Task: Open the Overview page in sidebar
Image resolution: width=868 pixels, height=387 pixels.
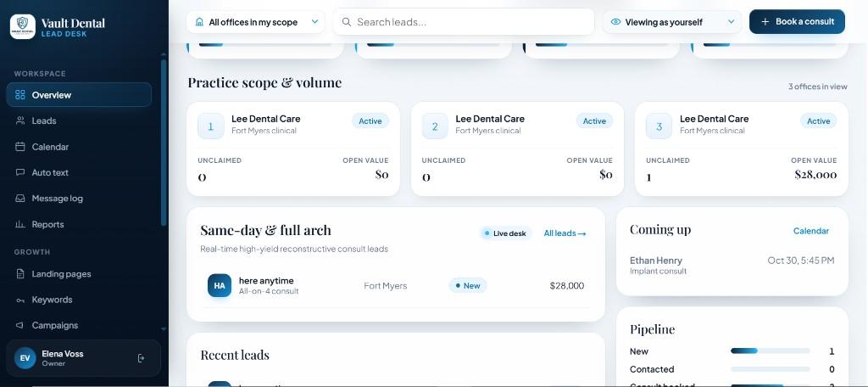Action: [x=79, y=95]
